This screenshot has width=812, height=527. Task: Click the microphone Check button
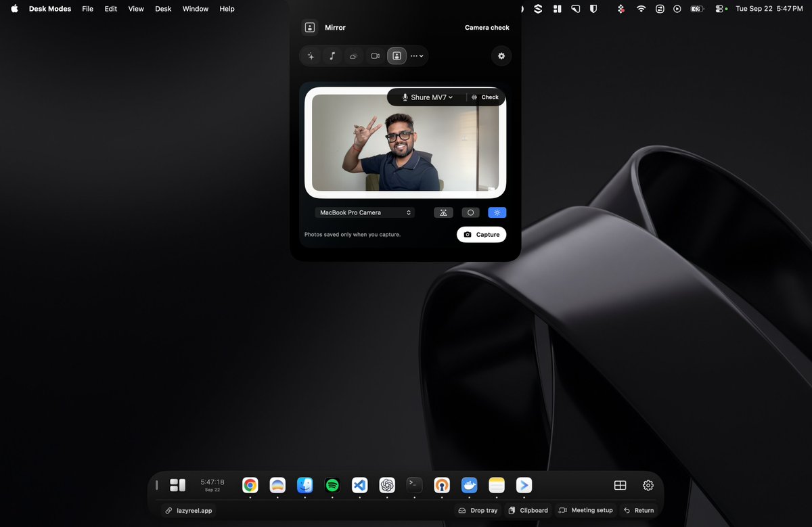click(485, 97)
